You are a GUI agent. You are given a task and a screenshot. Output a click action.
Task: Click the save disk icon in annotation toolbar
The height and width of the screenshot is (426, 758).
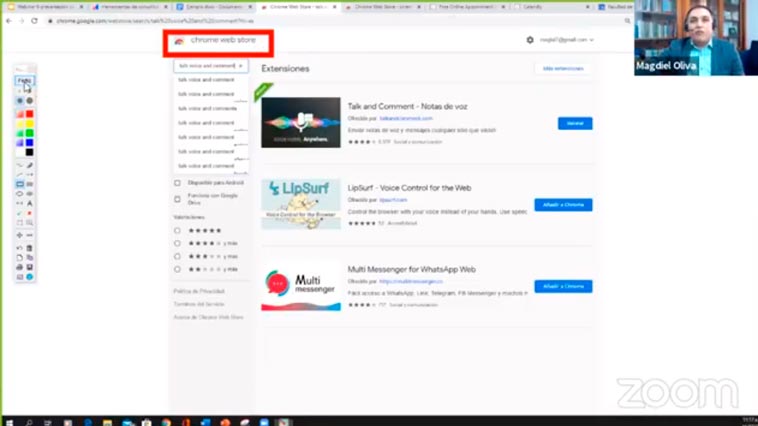29,267
